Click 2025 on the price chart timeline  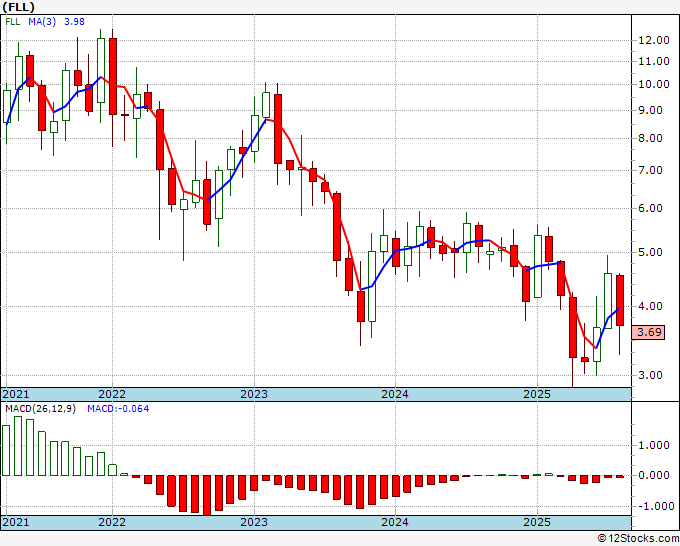pos(537,394)
